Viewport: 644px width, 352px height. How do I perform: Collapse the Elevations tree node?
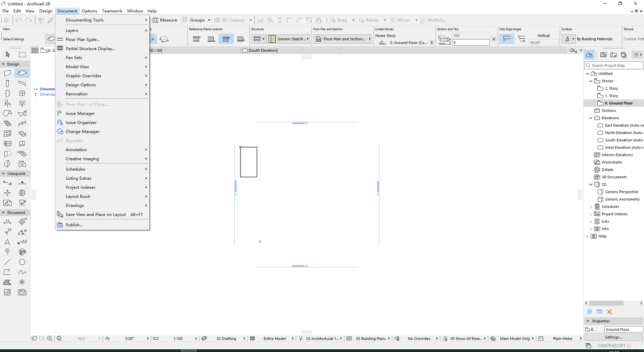coord(591,118)
